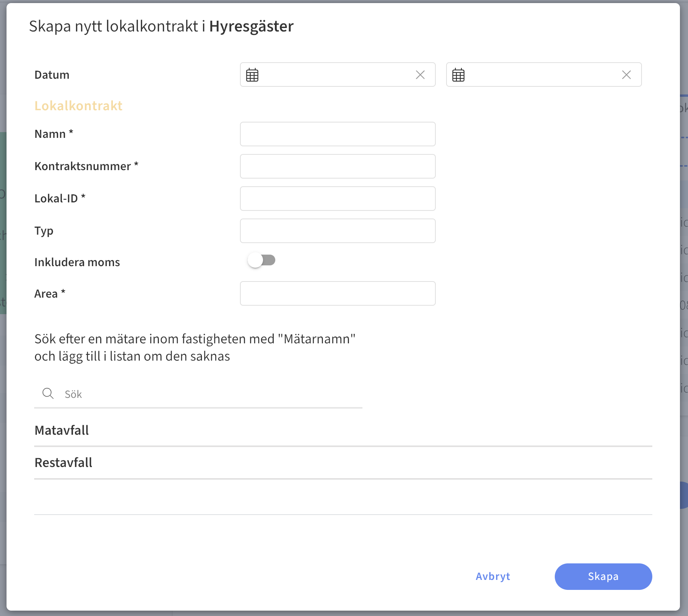Click the end date input field
Viewport: 688px width, 616px height.
[544, 75]
